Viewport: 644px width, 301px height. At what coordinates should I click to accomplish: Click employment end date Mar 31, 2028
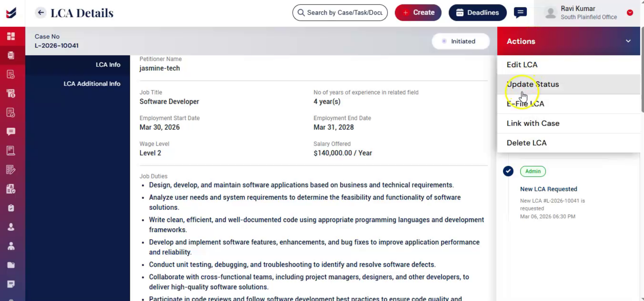[x=334, y=127]
